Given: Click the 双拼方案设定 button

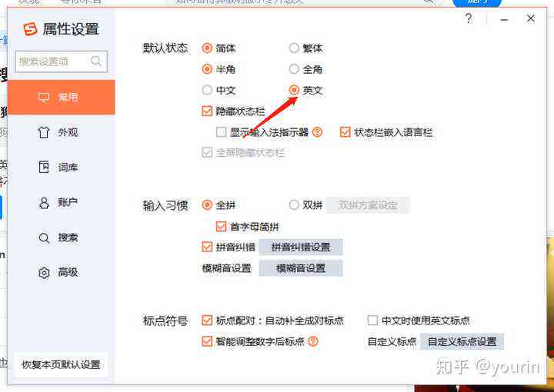Looking at the screenshot, I should coord(368,205).
